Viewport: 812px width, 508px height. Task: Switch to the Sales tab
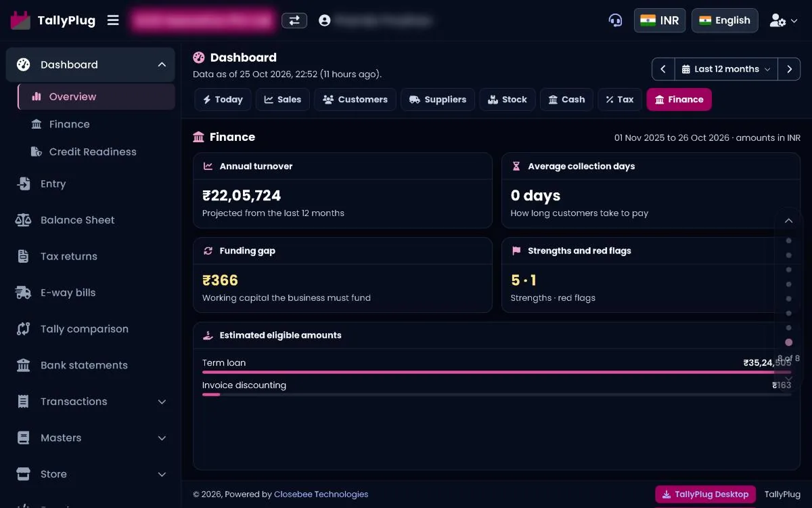(x=283, y=100)
